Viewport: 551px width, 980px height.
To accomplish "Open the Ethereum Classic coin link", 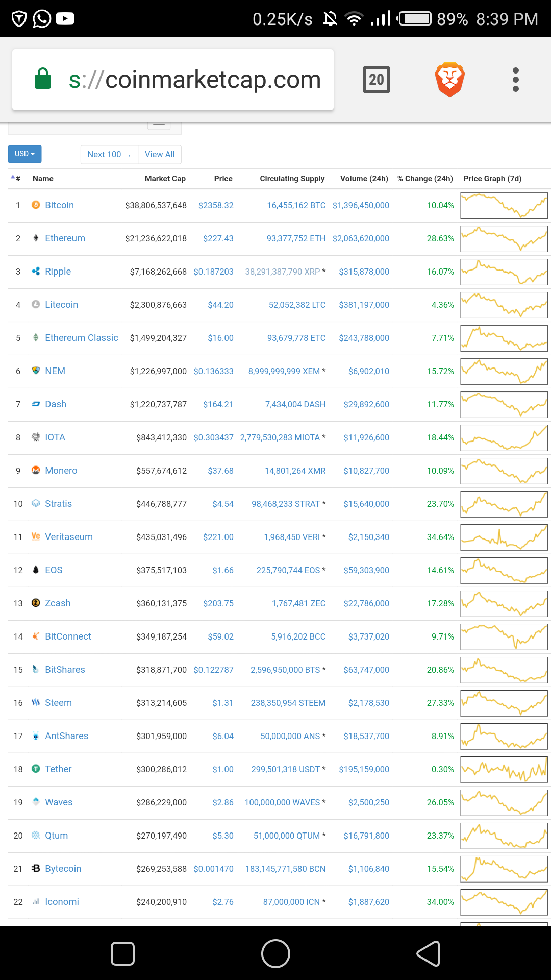I will pyautogui.click(x=81, y=338).
